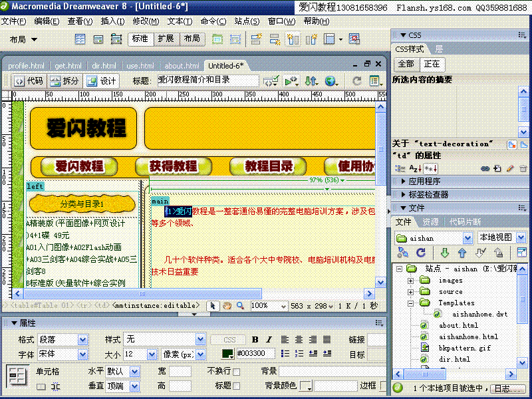
Task: Collapse the Templates folder
Action: click(x=410, y=303)
